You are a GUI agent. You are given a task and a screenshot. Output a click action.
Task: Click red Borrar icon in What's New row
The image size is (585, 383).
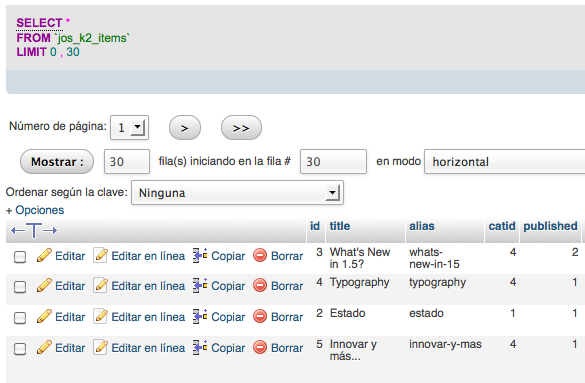pos(260,256)
